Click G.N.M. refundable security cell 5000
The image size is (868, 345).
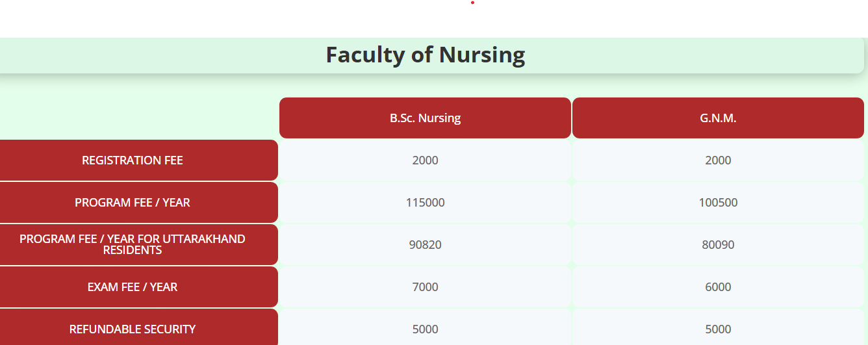718,329
